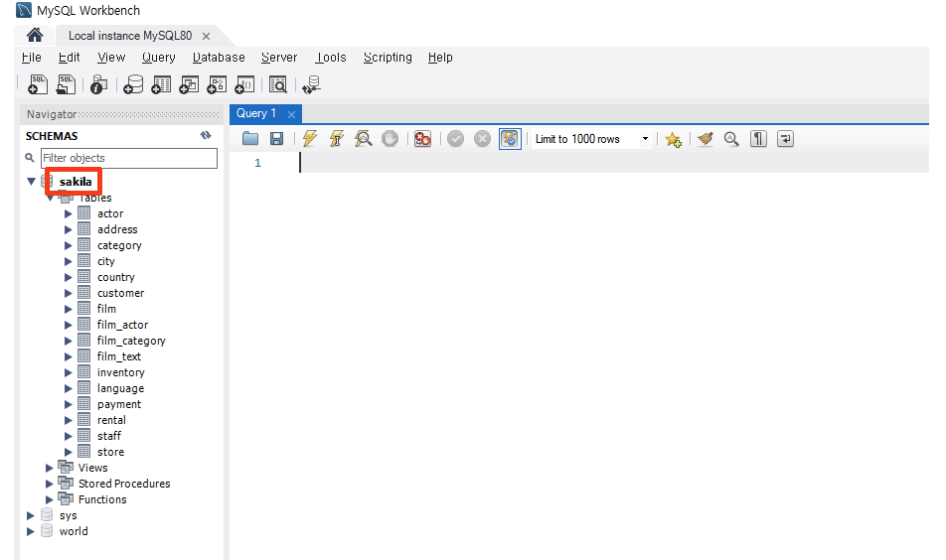Expand the Views folder

tap(50, 468)
